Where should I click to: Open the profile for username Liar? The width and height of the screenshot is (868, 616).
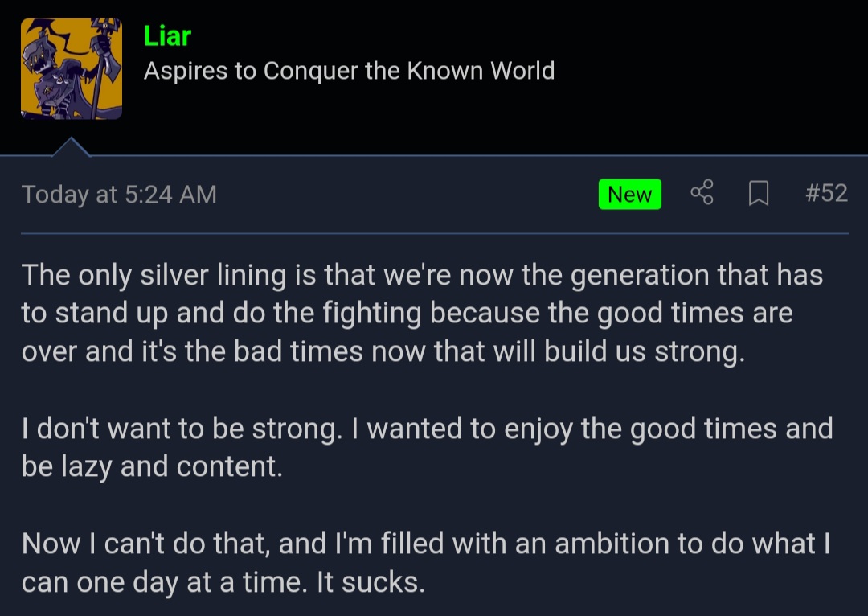coord(167,36)
